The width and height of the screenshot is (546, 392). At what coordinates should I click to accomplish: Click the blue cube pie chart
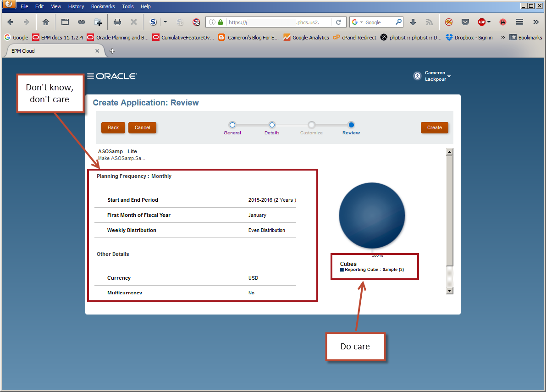tap(372, 215)
